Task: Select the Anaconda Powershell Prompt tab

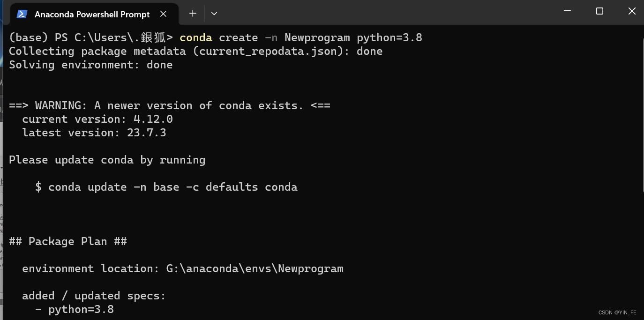Action: tap(92, 14)
